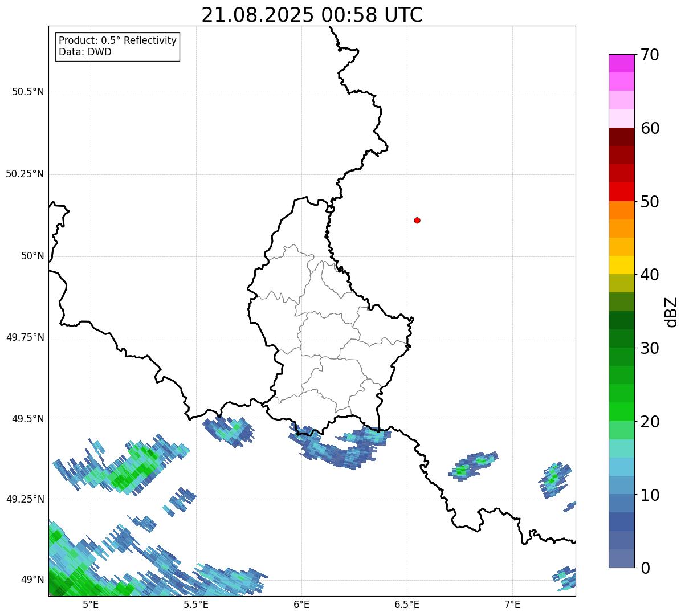This screenshot has width=685, height=616.
Task: Click the 5.5°E longitude label
Action: pyautogui.click(x=196, y=604)
